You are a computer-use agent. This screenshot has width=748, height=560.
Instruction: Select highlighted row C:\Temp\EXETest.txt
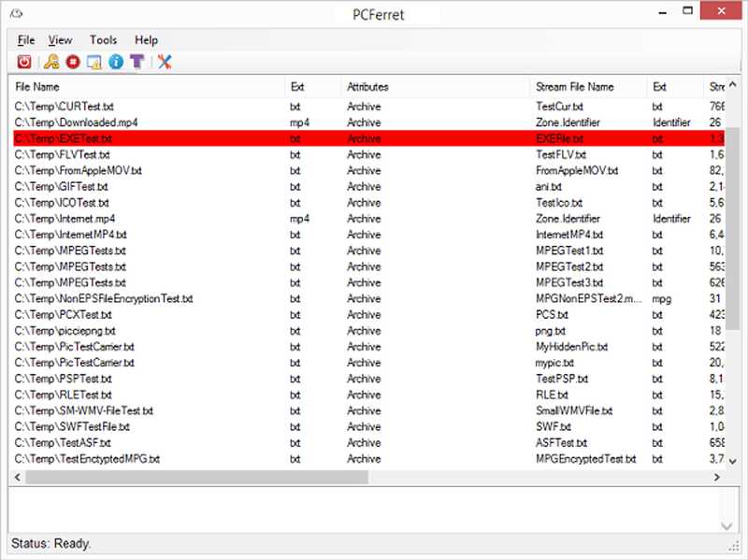(x=368, y=138)
